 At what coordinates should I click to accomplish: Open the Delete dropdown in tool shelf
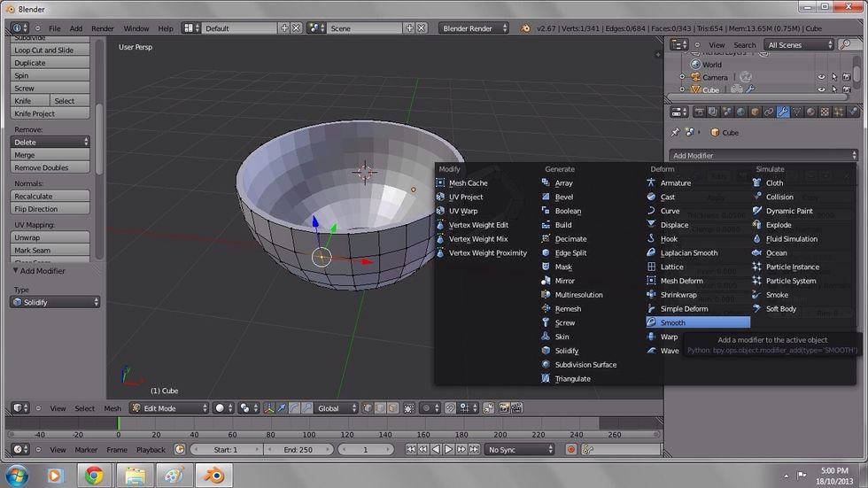tap(50, 143)
